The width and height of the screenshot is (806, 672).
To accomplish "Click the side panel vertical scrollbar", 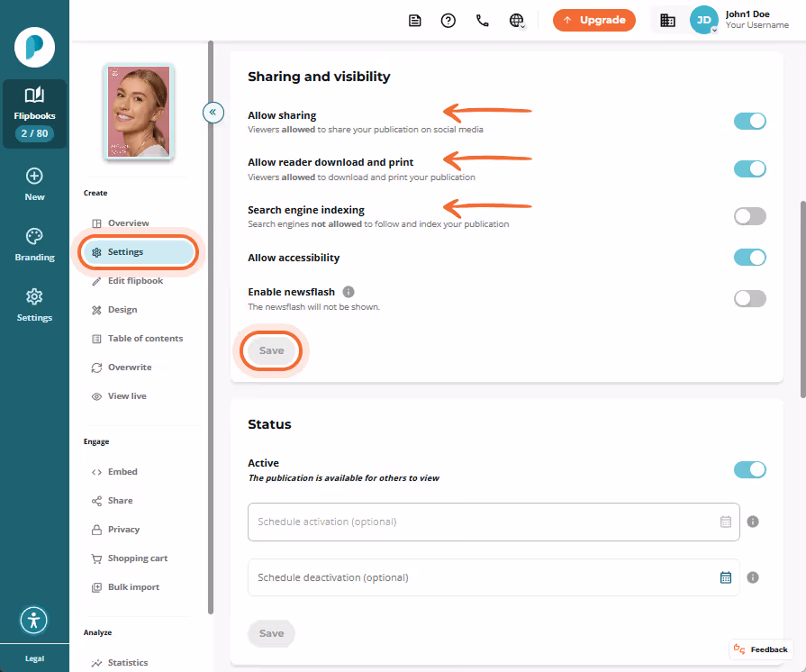I will 210,327.
